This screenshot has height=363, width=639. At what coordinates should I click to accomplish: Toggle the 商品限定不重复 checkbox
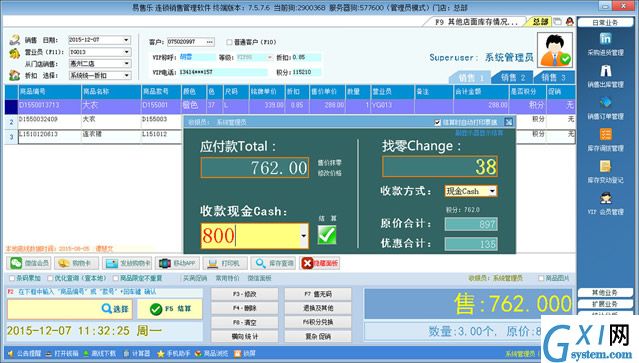(x=116, y=278)
